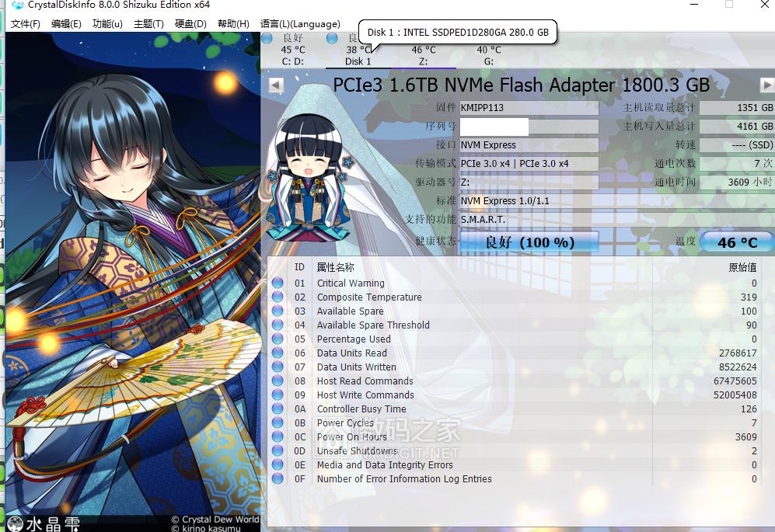This screenshot has width=775, height=532.
Task: Click the transfer mode field PCIe 3.0 x4
Action: coord(529,164)
